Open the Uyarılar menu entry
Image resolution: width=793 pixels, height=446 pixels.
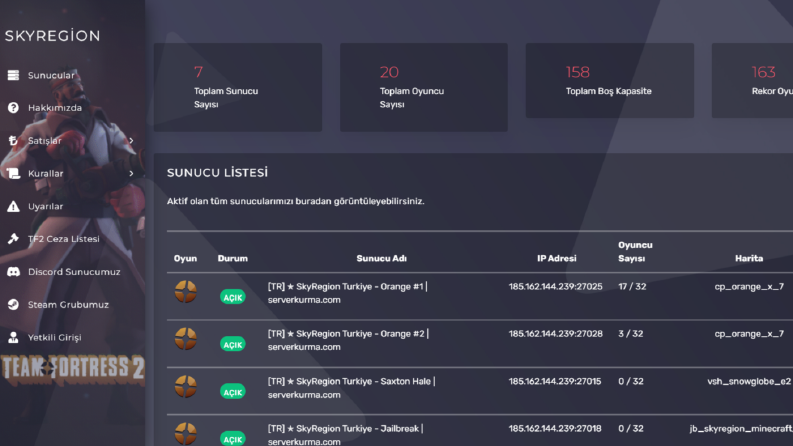pos(46,206)
